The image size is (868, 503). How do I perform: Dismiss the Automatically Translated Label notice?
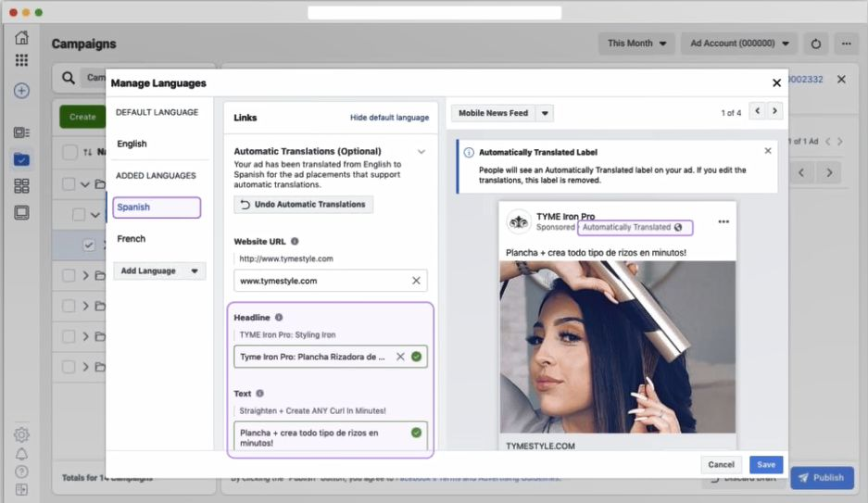(768, 150)
